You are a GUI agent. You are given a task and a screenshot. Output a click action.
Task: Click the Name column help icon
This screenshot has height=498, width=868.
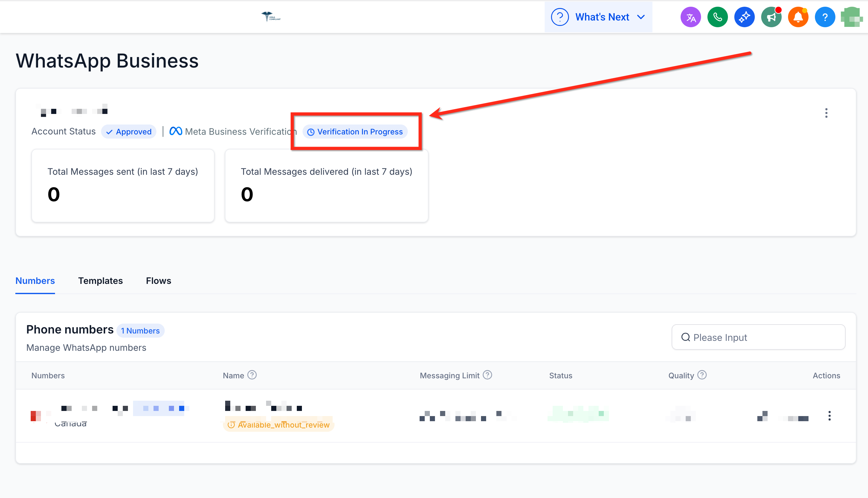click(x=252, y=375)
